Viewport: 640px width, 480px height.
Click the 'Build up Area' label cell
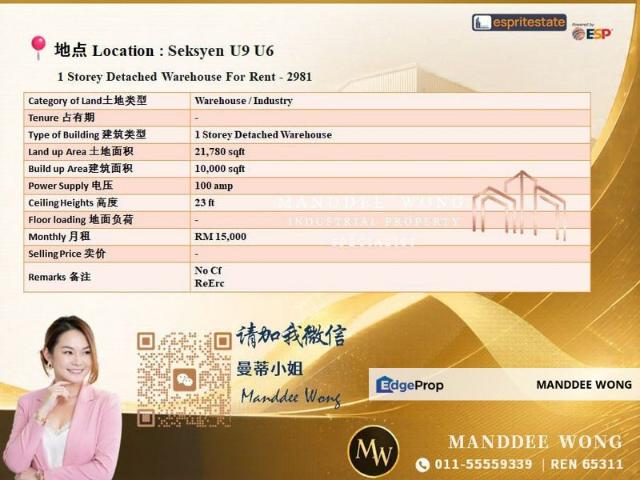click(x=107, y=169)
